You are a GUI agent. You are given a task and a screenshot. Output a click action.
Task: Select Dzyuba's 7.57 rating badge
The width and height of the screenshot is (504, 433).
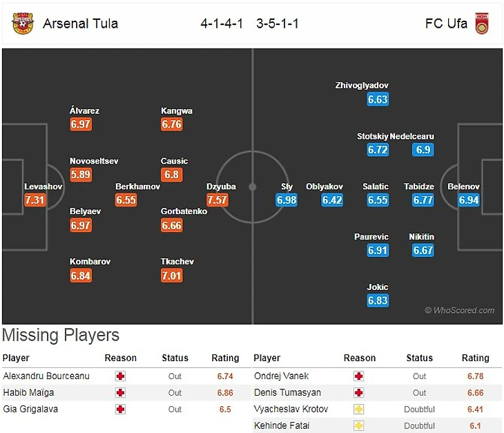[x=217, y=200]
